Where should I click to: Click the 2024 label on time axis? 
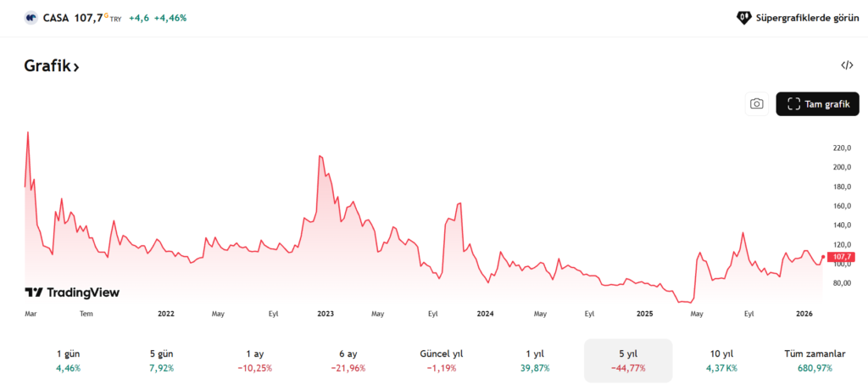(x=485, y=313)
